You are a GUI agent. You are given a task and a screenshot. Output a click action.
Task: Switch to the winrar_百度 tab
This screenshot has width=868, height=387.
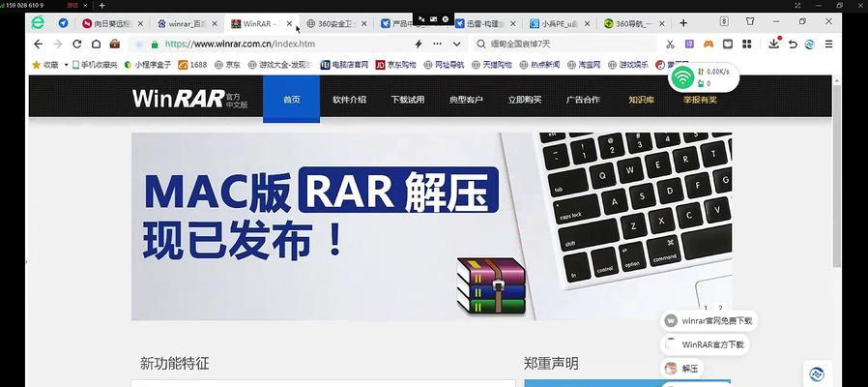(188, 24)
